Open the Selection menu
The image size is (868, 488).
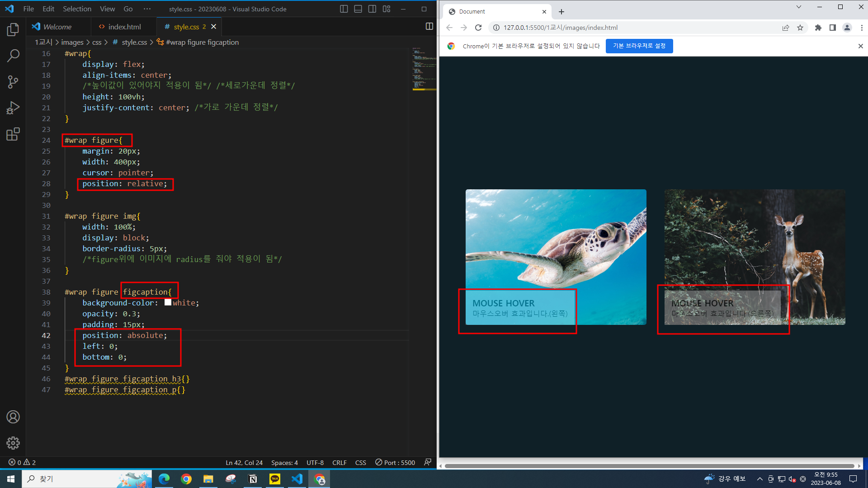tap(77, 9)
